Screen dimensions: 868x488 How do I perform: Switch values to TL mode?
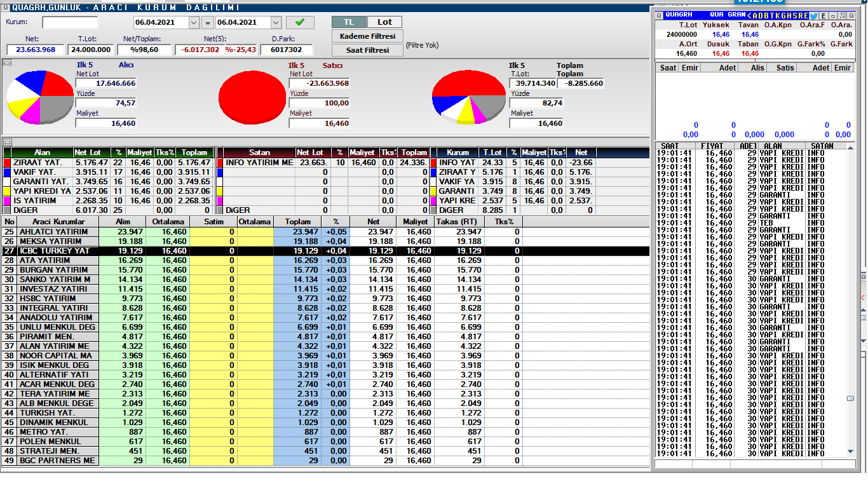349,22
